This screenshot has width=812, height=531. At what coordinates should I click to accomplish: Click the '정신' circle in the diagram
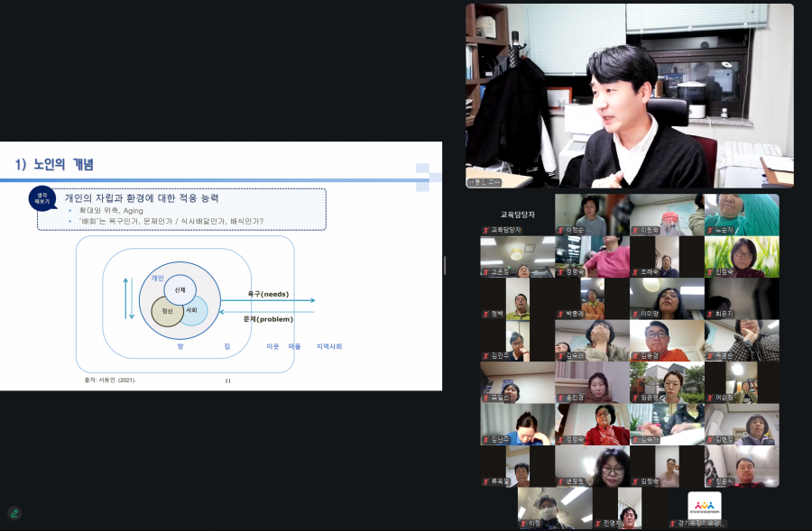click(x=167, y=311)
